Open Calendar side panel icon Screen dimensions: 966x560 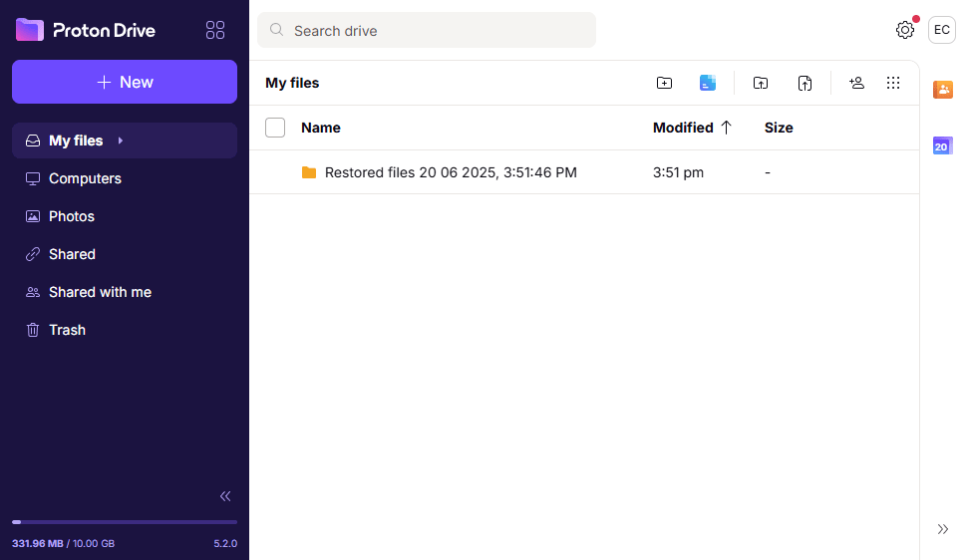coord(943,145)
